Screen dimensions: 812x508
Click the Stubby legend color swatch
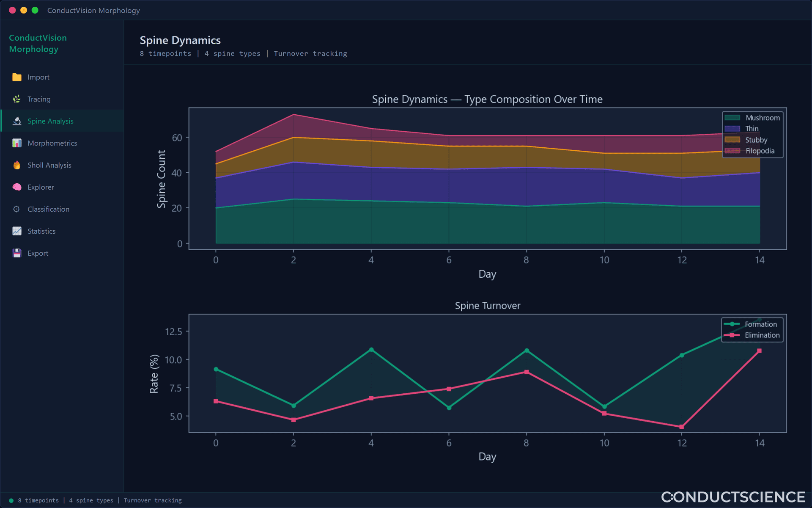pos(732,140)
